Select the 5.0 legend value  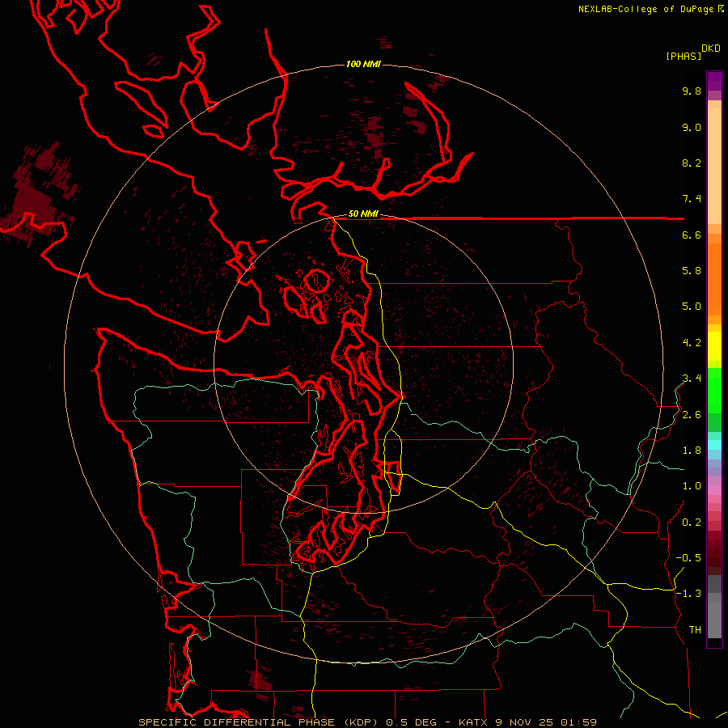[692, 307]
